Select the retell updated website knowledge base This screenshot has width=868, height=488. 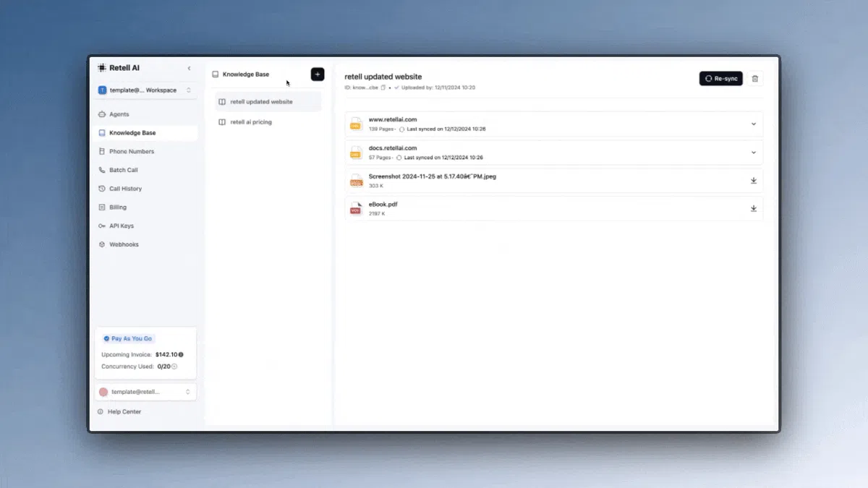(x=268, y=102)
